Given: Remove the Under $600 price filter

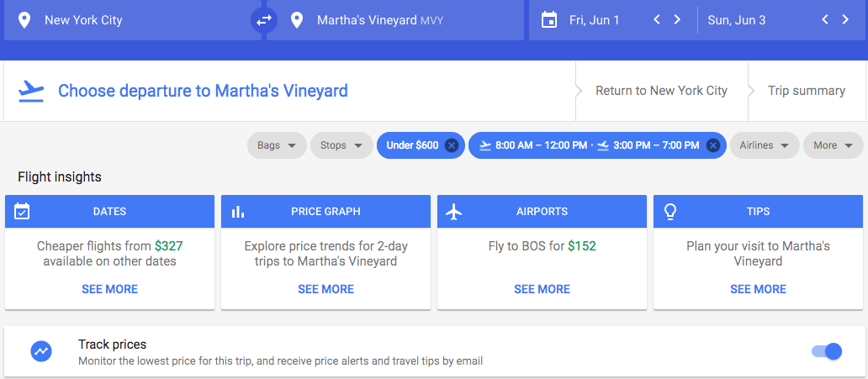Looking at the screenshot, I should [452, 145].
